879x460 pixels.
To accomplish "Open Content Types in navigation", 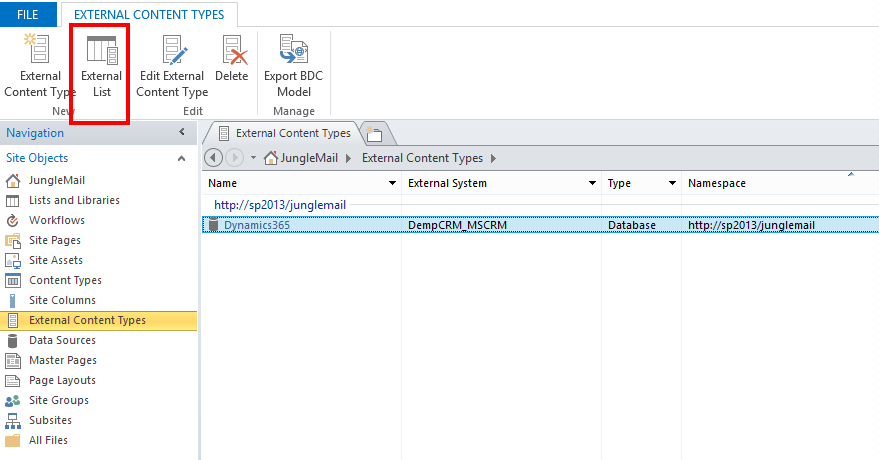I will point(65,280).
